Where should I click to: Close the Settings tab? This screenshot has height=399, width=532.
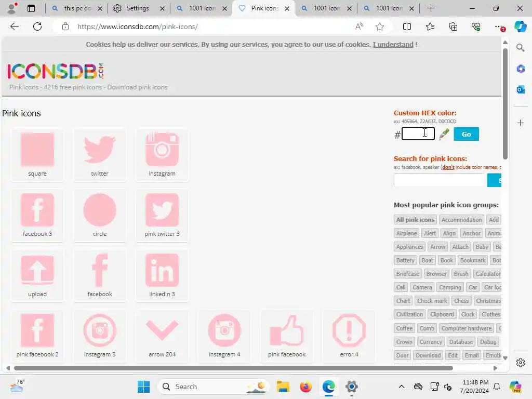[x=162, y=8]
